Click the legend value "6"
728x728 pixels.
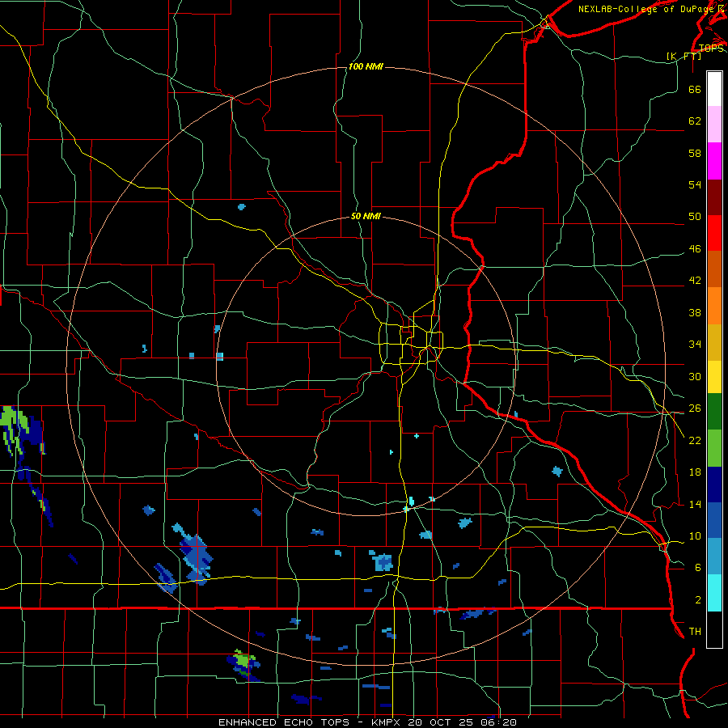tap(698, 568)
